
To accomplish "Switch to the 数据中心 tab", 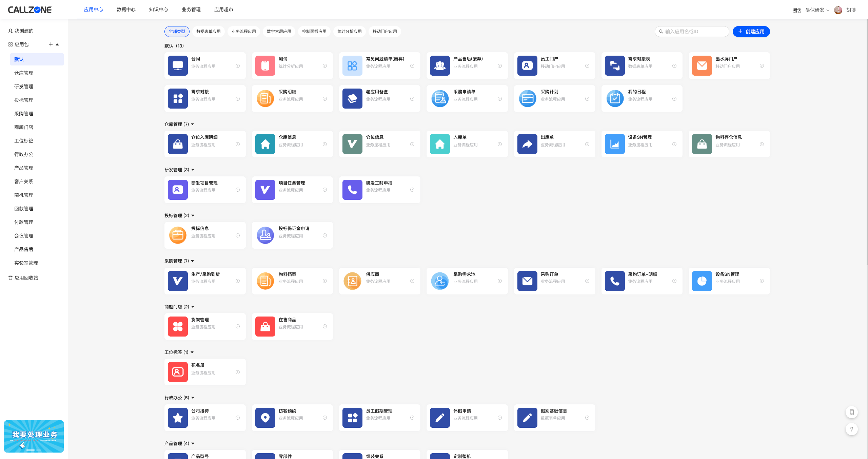I will pos(126,9).
